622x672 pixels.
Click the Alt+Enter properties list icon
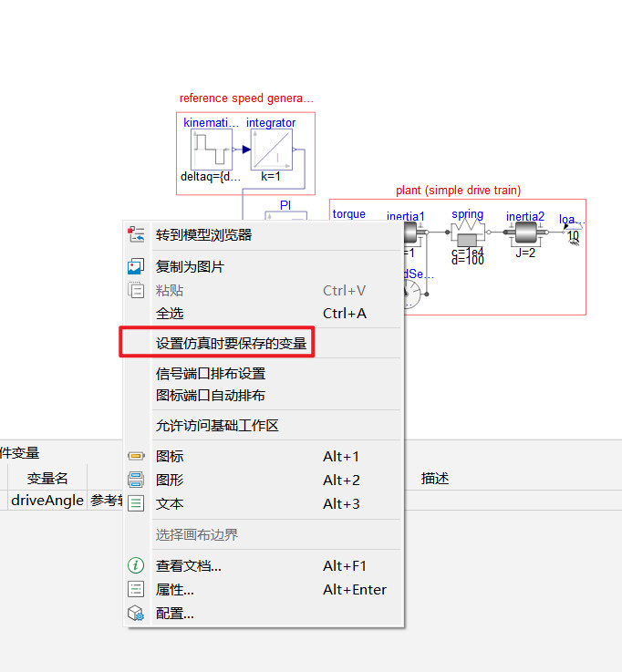[x=136, y=589]
